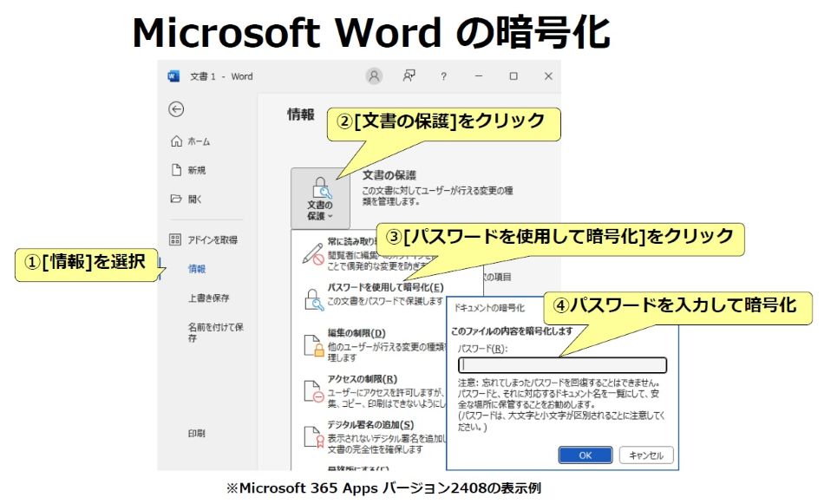This screenshot has width=824, height=504.
Task: Click the ホーム home icon in sidebar
Action: tap(176, 141)
